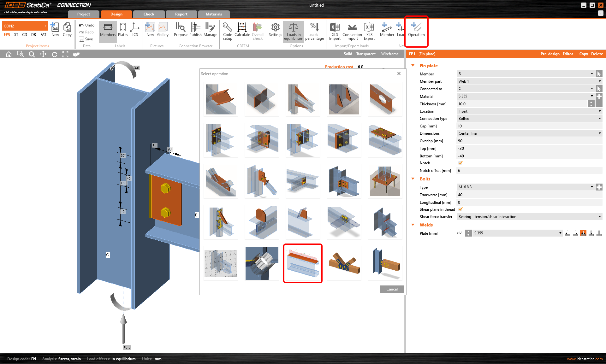Select the third weld type icon for Plate
This screenshot has height=364, width=606.
[x=583, y=233]
